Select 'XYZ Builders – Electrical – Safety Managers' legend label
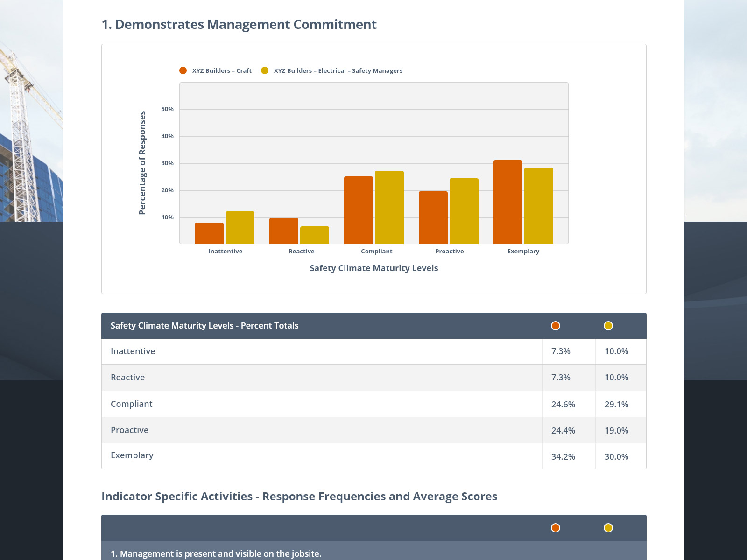Image resolution: width=747 pixels, height=560 pixels. [x=338, y=71]
